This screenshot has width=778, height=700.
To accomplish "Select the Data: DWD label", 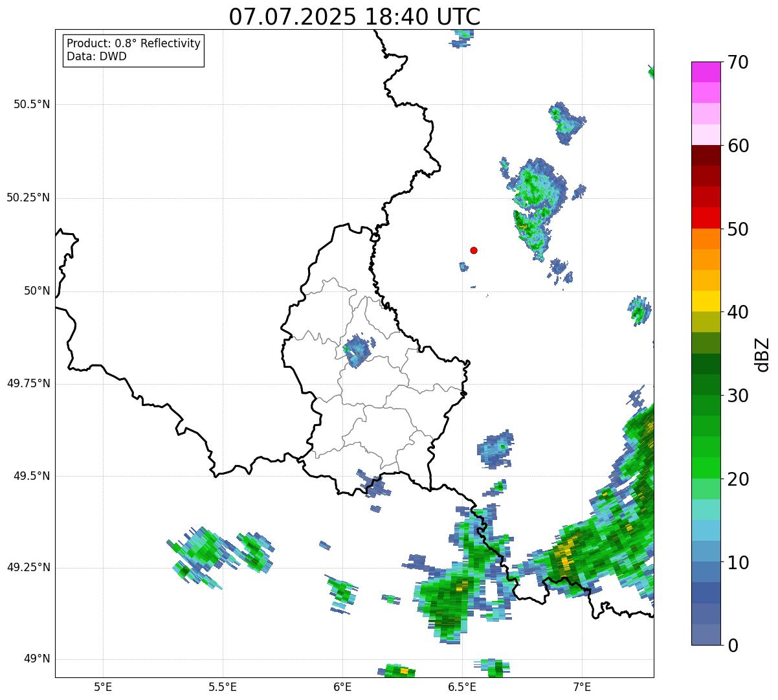I will tap(96, 56).
